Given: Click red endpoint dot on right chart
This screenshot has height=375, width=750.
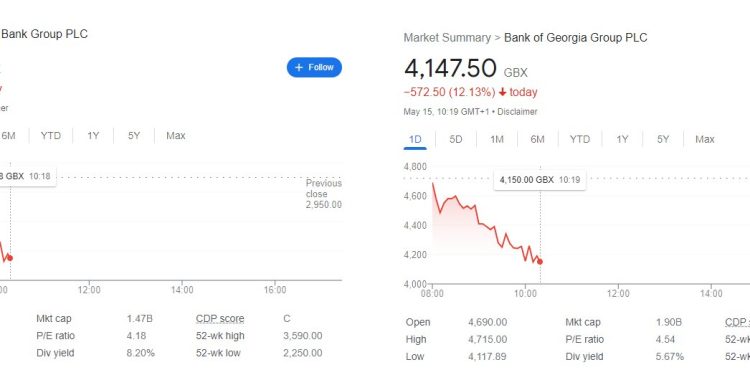Looking at the screenshot, I should 540,262.
